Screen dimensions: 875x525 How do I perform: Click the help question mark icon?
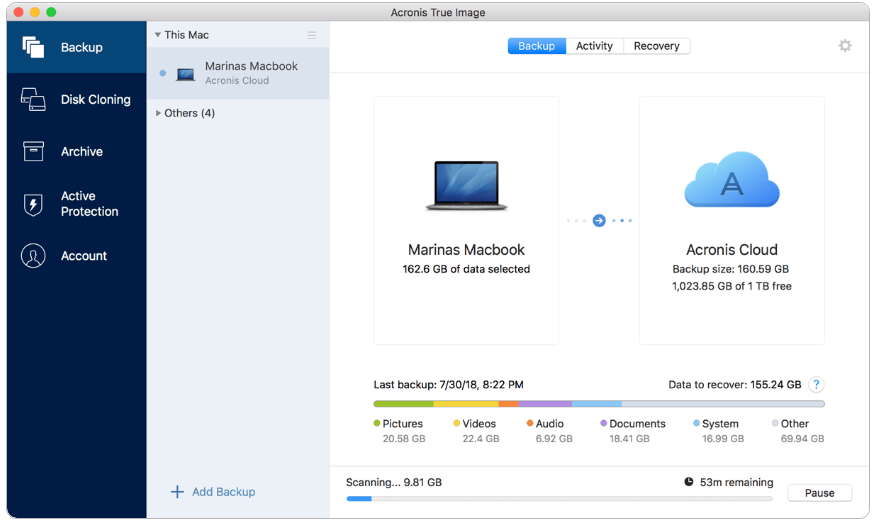point(816,384)
